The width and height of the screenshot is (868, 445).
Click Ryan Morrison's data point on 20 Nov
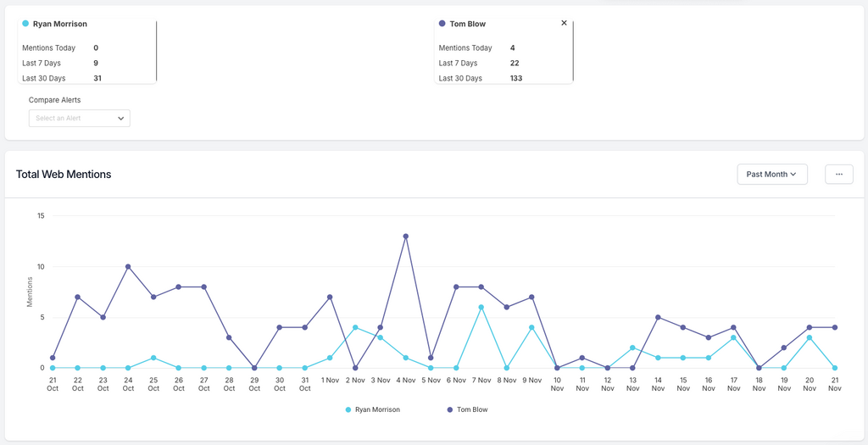810,337
